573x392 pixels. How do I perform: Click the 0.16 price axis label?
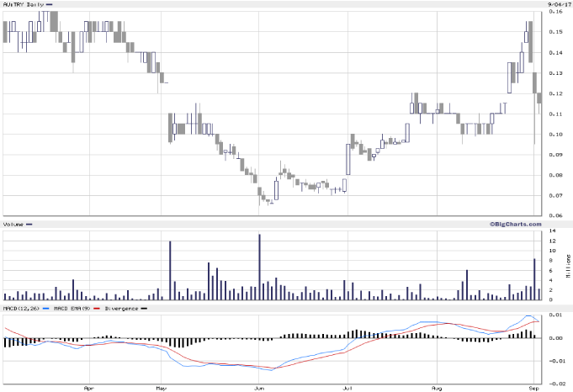[x=557, y=12]
